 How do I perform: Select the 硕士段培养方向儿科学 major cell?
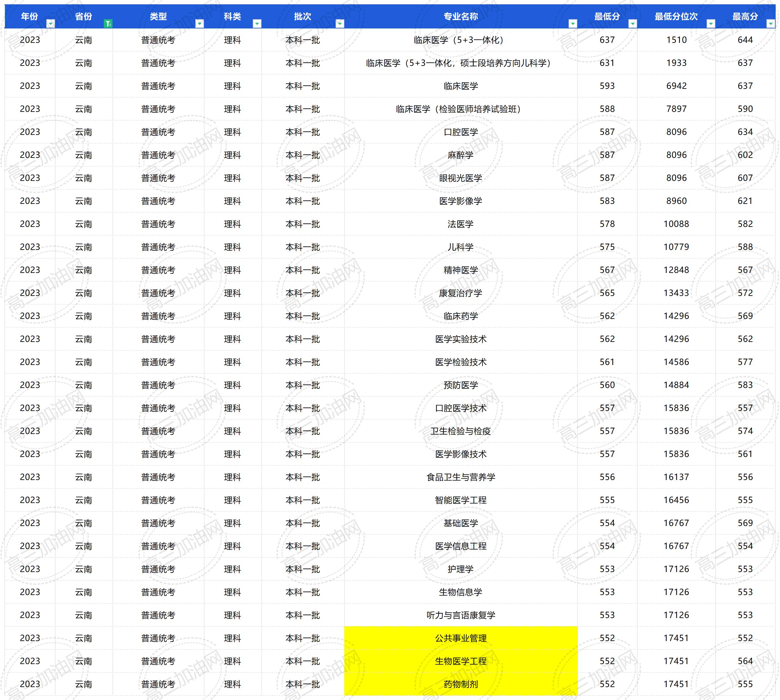(x=461, y=63)
